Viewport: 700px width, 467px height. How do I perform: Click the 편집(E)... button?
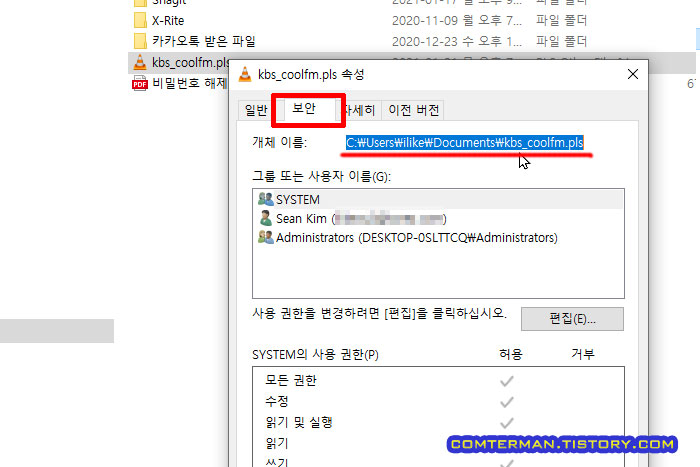[572, 319]
